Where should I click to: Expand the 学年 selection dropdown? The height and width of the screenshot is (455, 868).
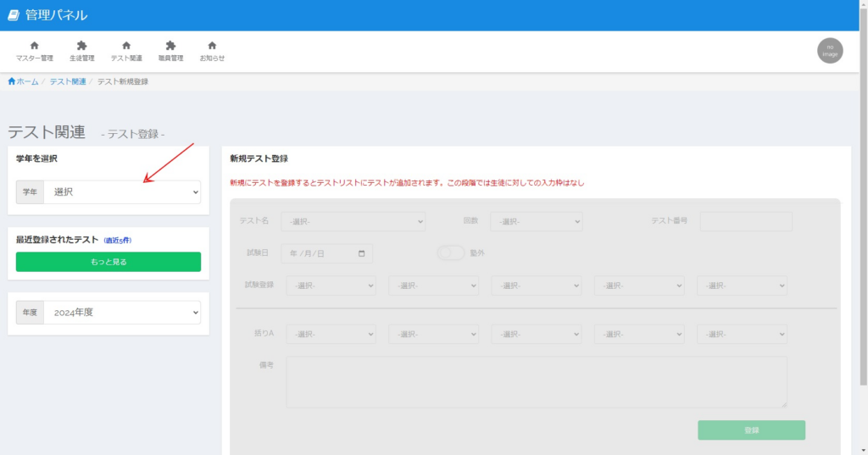[121, 192]
